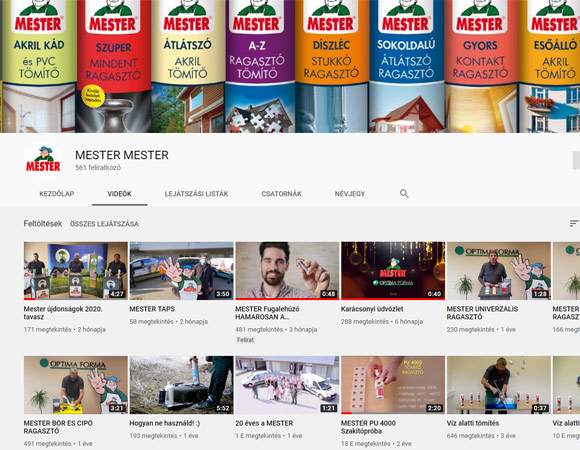Click the 3:50 duration badge

click(223, 294)
